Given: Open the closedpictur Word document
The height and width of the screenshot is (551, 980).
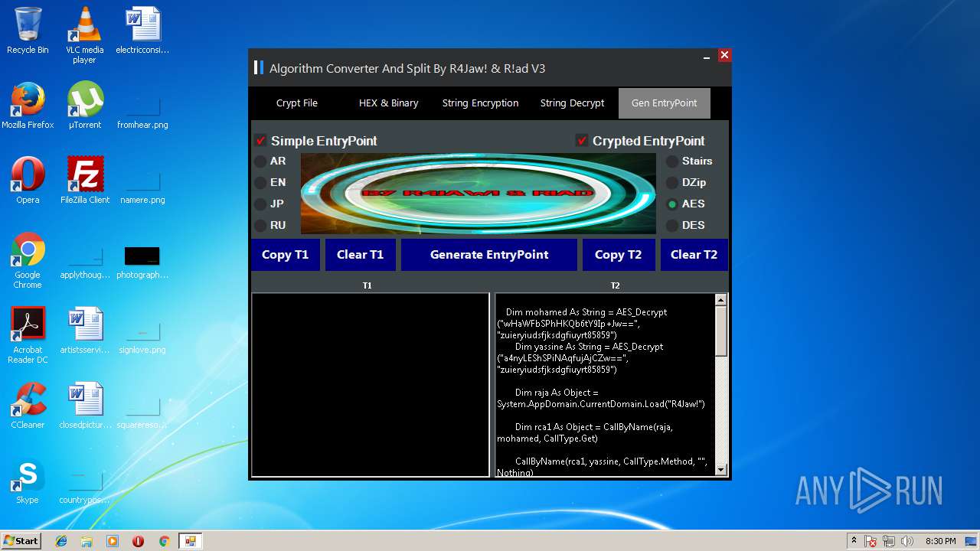Looking at the screenshot, I should pyautogui.click(x=85, y=406).
